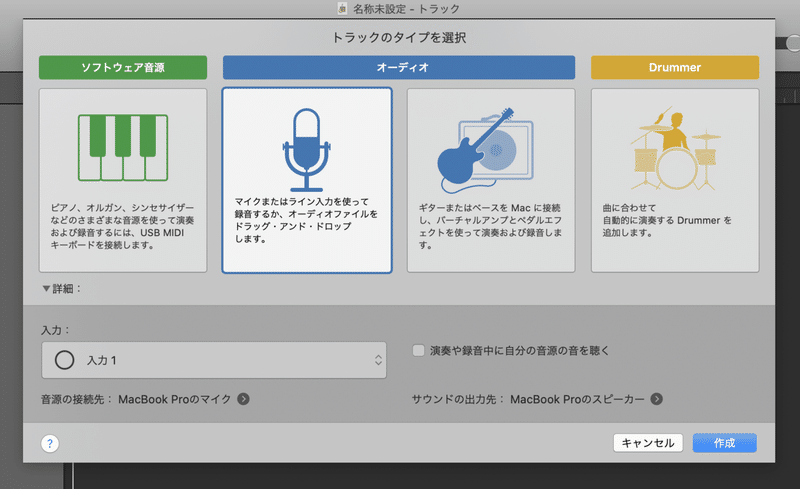Collapse the 詳細 disclosure triangle

[x=46, y=289]
